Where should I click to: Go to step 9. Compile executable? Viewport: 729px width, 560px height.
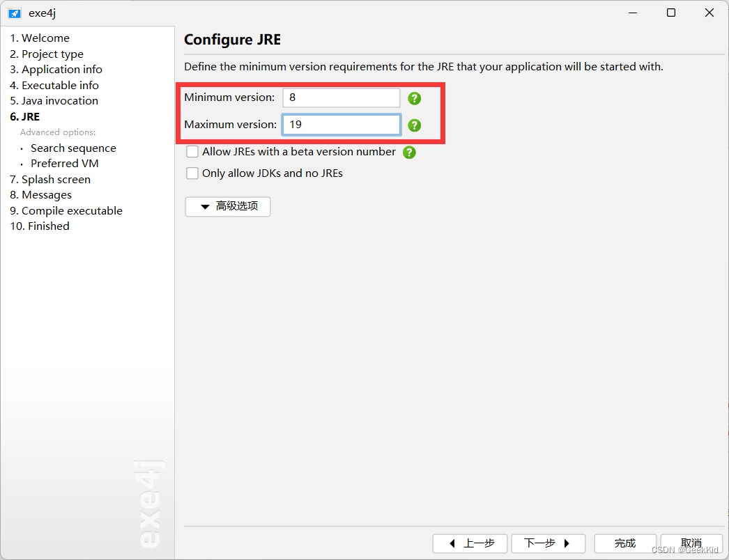coord(66,210)
